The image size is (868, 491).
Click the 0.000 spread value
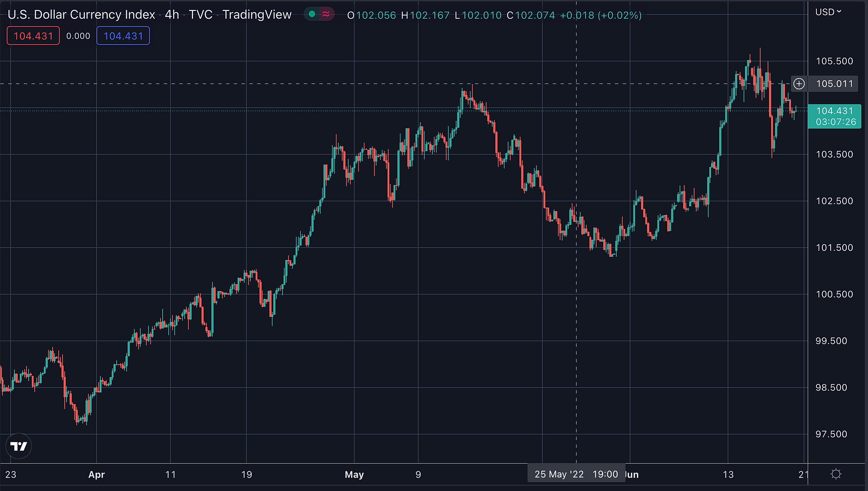[78, 36]
